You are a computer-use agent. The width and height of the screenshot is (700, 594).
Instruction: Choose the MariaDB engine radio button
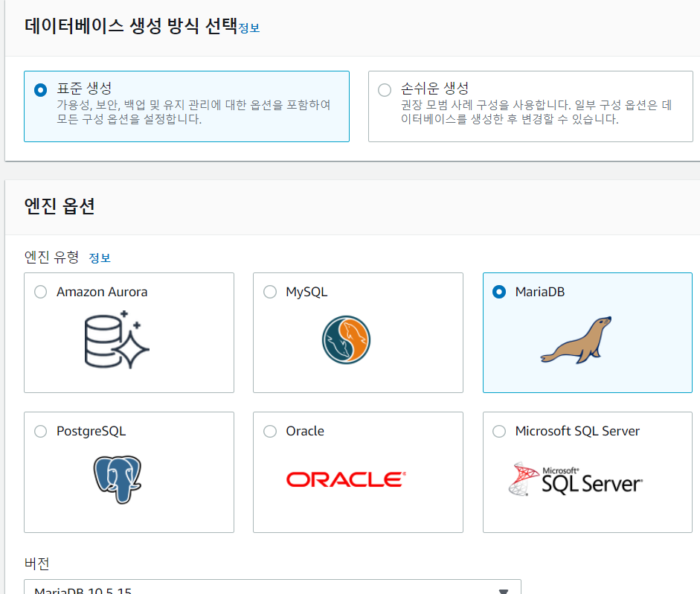(499, 292)
